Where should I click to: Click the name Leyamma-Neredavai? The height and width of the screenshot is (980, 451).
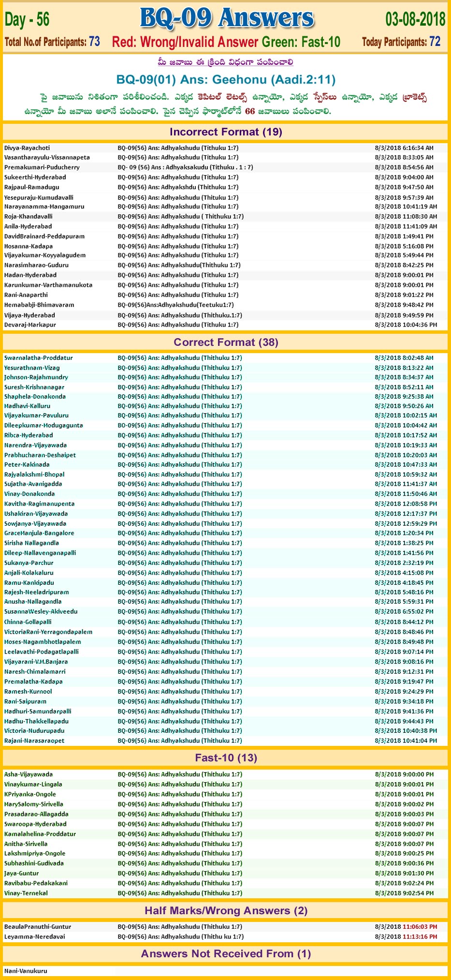[x=34, y=936]
